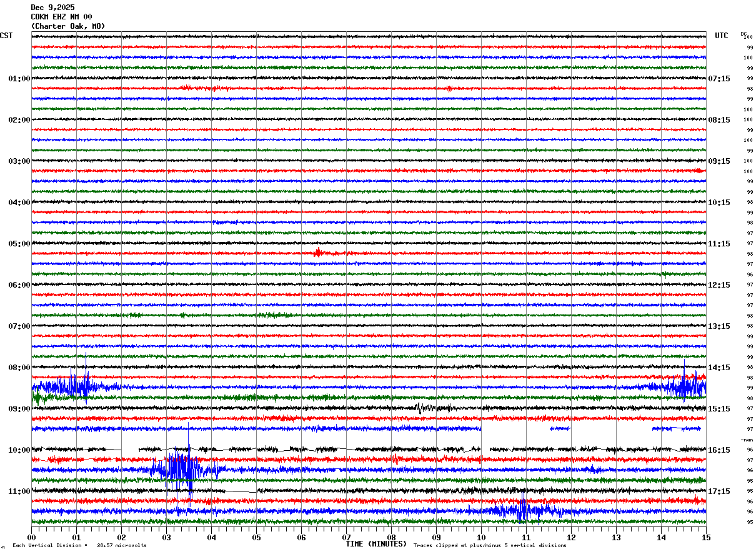This screenshot has height=554, width=756.
Task: Select the "11:00" CST time label
Action: [19, 491]
